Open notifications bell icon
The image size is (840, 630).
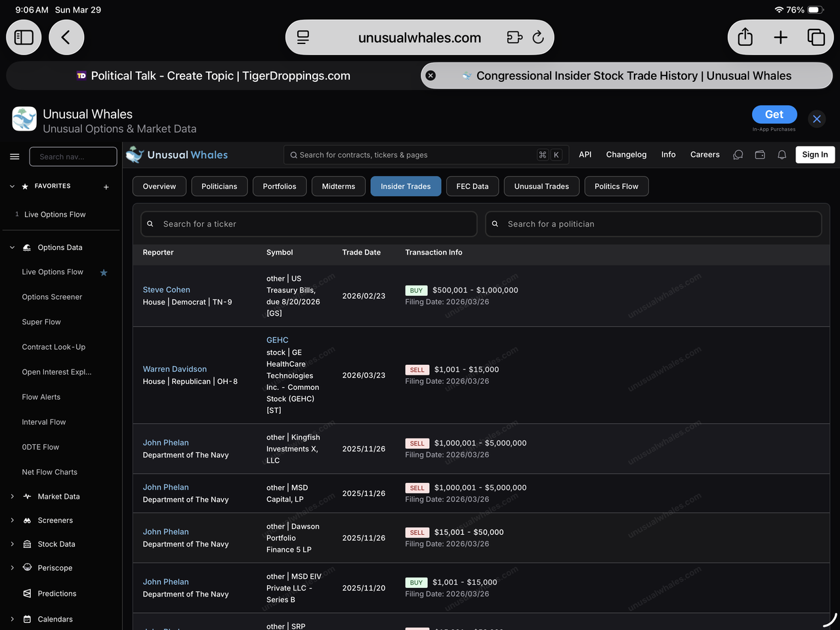point(782,155)
